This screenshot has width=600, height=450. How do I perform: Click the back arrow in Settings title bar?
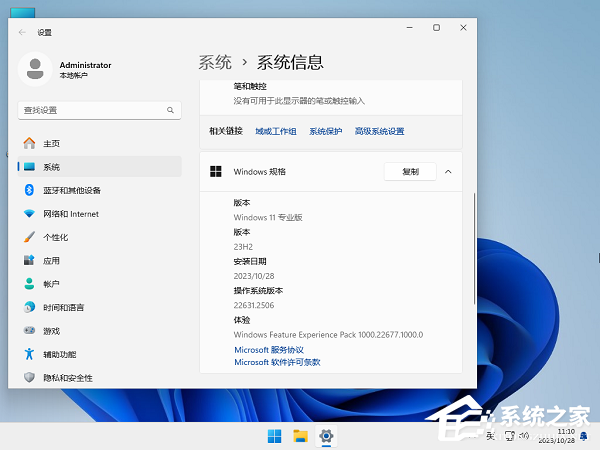(22, 33)
